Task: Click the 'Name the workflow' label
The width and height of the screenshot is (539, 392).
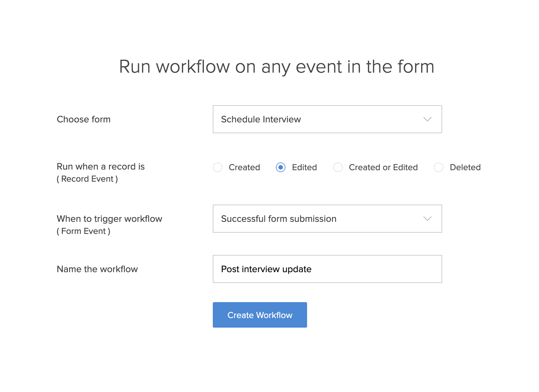Action: pyautogui.click(x=97, y=269)
